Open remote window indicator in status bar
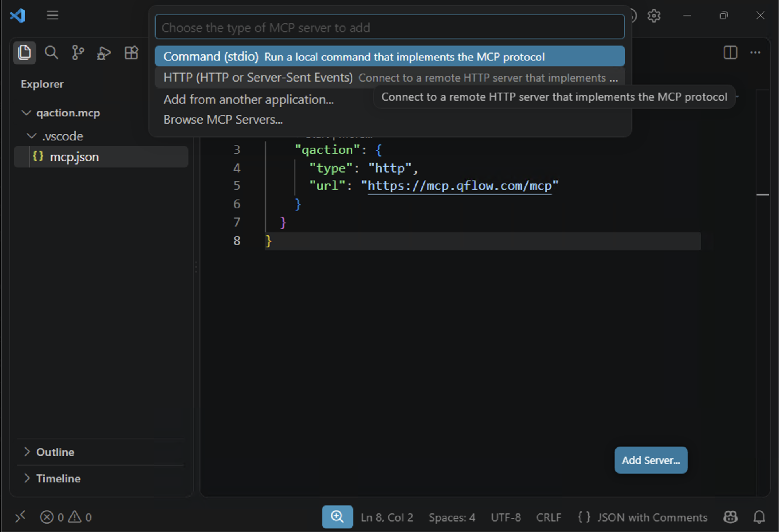779x532 pixels. pyautogui.click(x=20, y=517)
